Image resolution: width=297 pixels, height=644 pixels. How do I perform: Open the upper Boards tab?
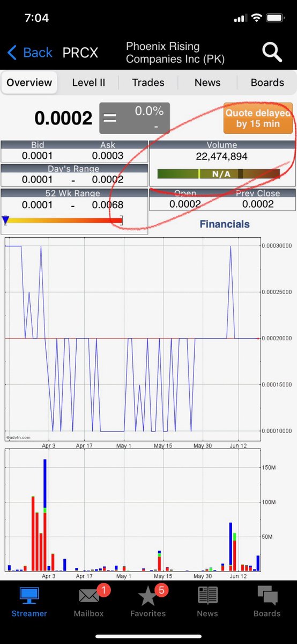point(267,83)
